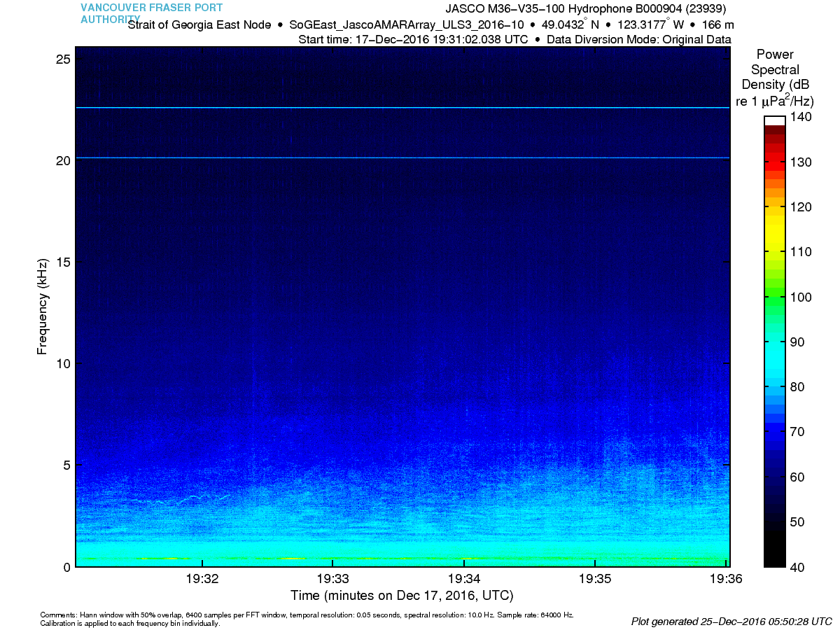This screenshot has height=630, width=840.
Task: Click the Plot generated timestamp text
Action: tap(731, 621)
